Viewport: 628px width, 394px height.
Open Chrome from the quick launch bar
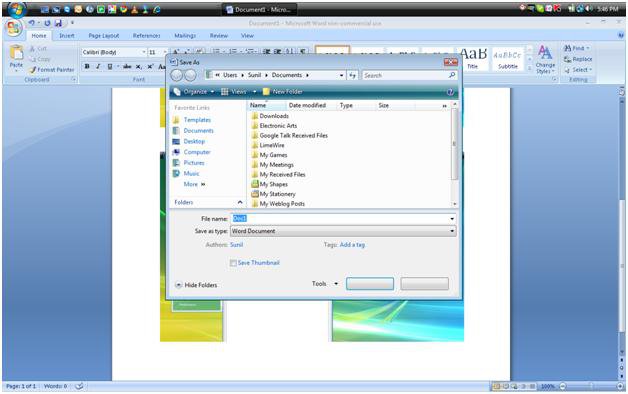coord(123,9)
